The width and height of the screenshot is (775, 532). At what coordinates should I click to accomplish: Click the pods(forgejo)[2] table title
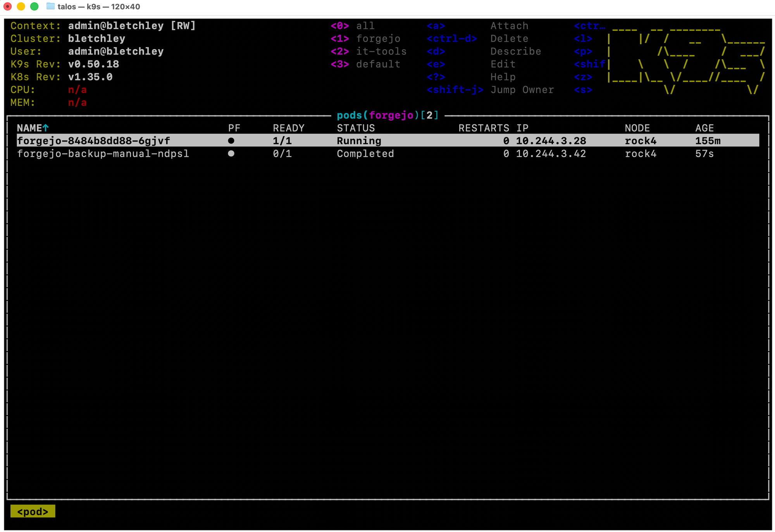pyautogui.click(x=387, y=115)
